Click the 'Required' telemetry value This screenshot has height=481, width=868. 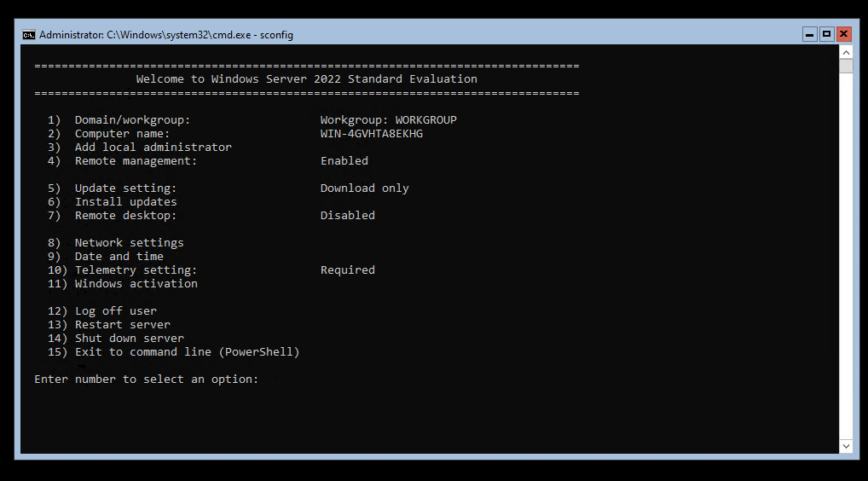(x=348, y=270)
